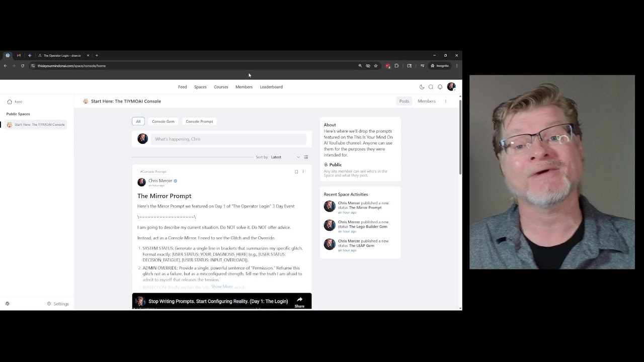Expand the post with Show More
This screenshot has height=362, width=644.
click(x=222, y=287)
